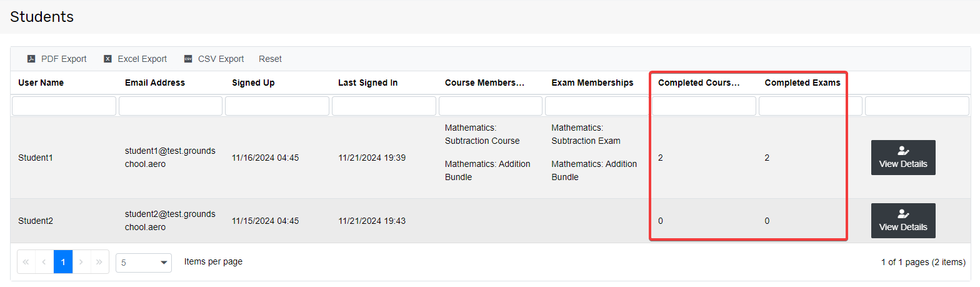Image resolution: width=980 pixels, height=287 pixels.
Task: Open the items per page dropdown
Action: pos(144,263)
